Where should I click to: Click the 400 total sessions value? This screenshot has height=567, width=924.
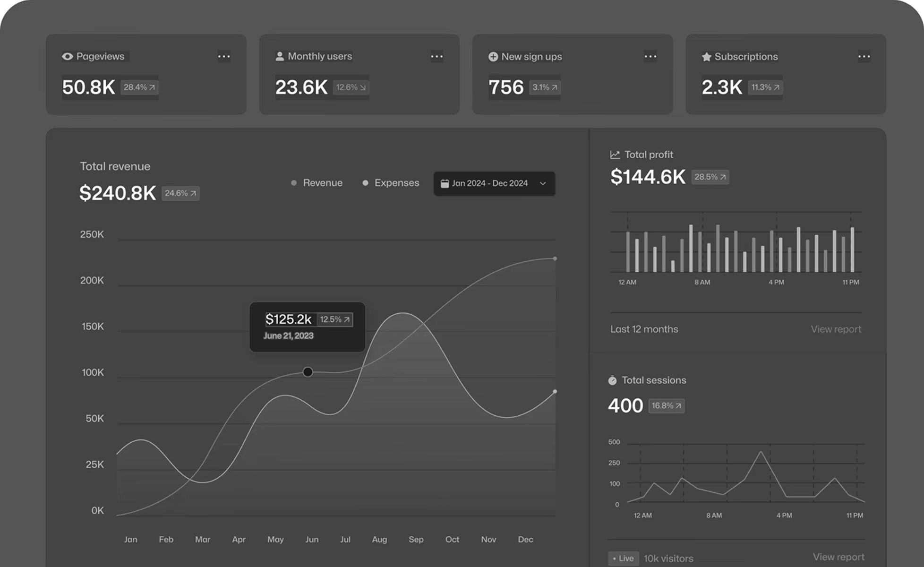pyautogui.click(x=625, y=406)
